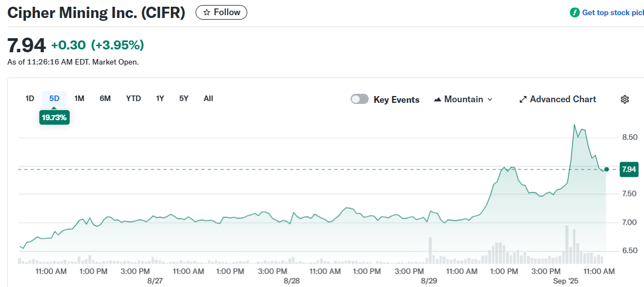This screenshot has height=287, width=644.
Task: Click the Cipher Mining Inc. (CIFR) heading
Action: click(97, 13)
